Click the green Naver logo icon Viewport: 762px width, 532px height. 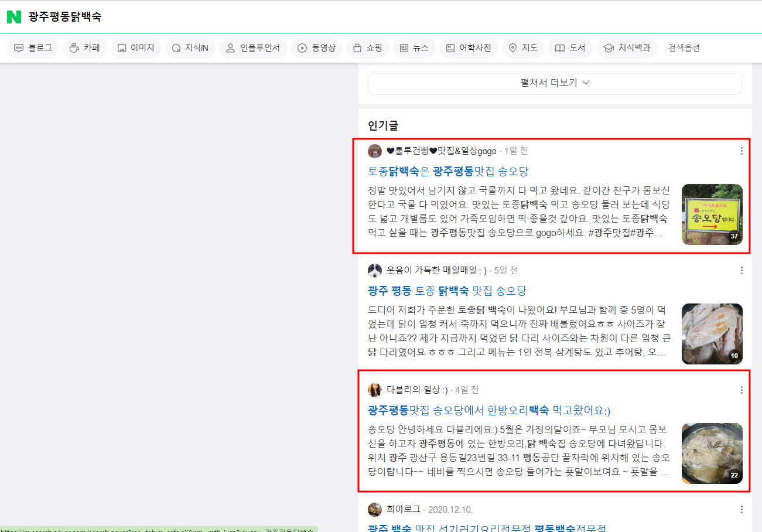[14, 17]
